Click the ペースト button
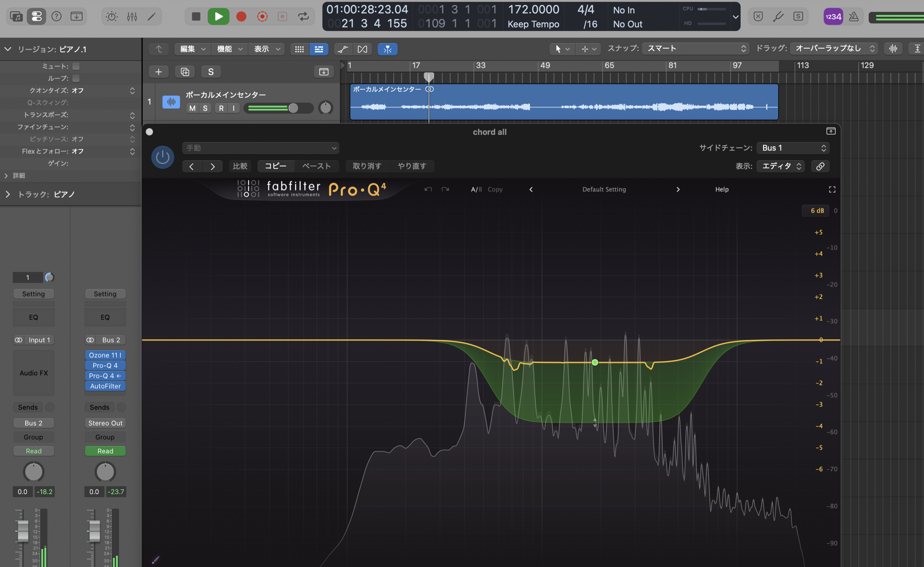This screenshot has height=567, width=924. pos(317,166)
